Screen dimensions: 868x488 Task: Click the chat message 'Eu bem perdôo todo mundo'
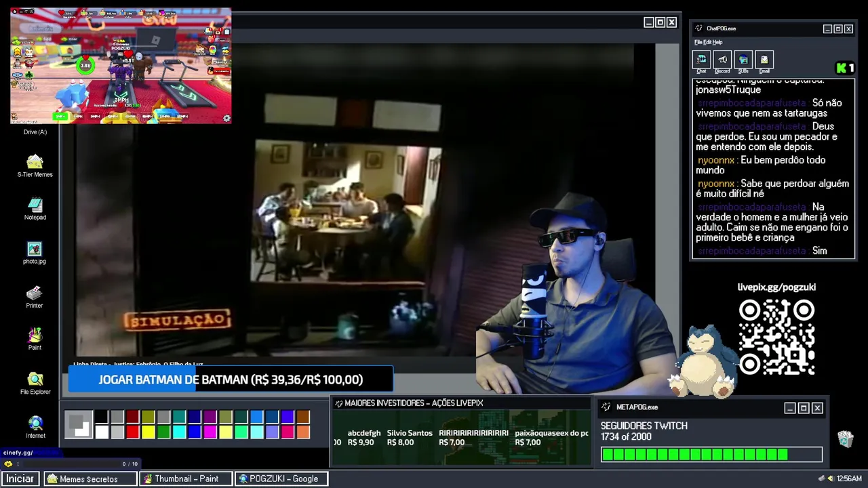click(x=760, y=165)
